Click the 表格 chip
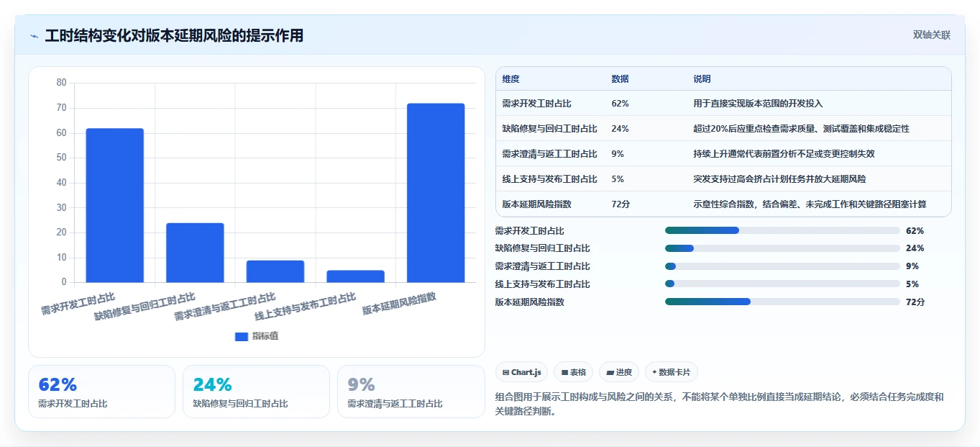The height and width of the screenshot is (447, 980). tap(573, 372)
